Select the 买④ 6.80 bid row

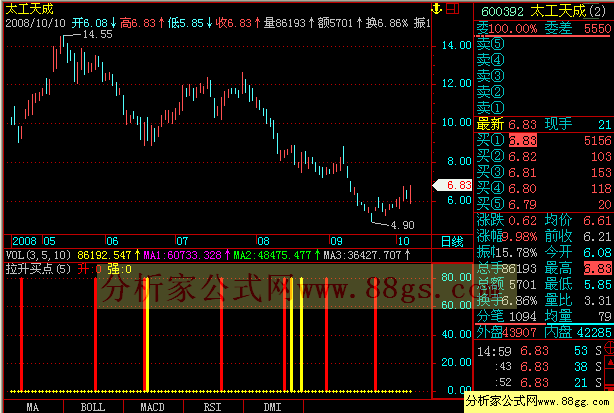544,189
